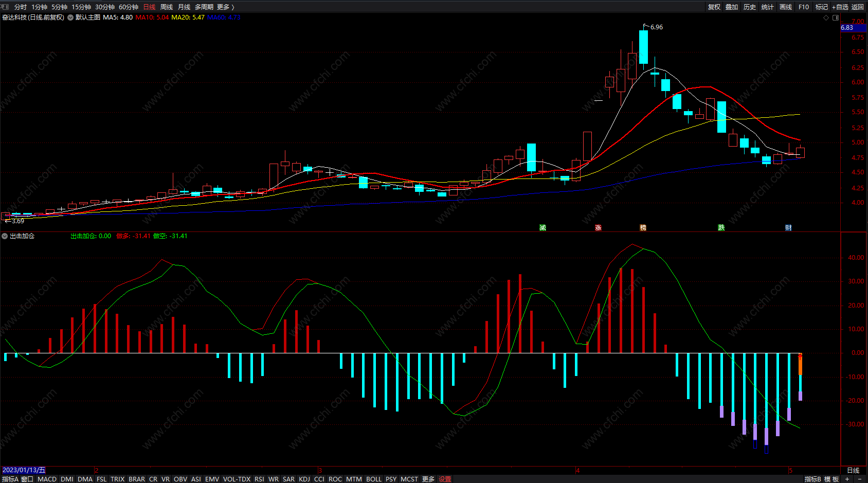Open the 窗口 window menu
This screenshot has width=868, height=483.
click(x=27, y=479)
